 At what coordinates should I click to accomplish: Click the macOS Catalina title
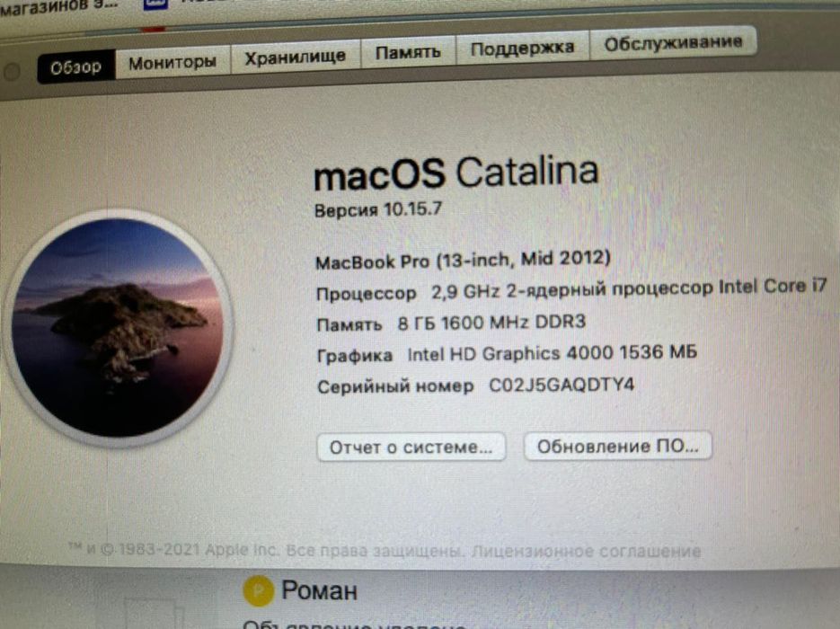tap(455, 173)
